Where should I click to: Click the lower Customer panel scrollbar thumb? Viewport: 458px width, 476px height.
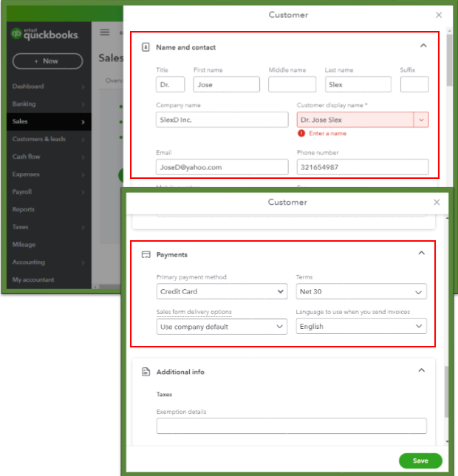tap(446, 392)
